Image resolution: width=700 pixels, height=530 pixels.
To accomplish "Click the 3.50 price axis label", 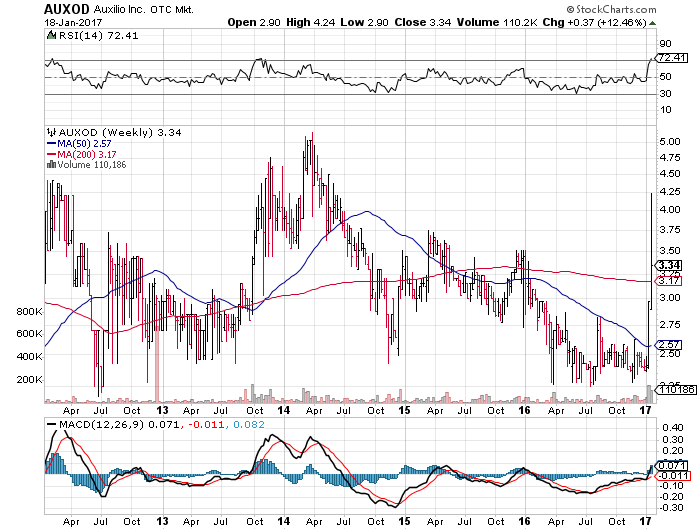I will [x=670, y=250].
